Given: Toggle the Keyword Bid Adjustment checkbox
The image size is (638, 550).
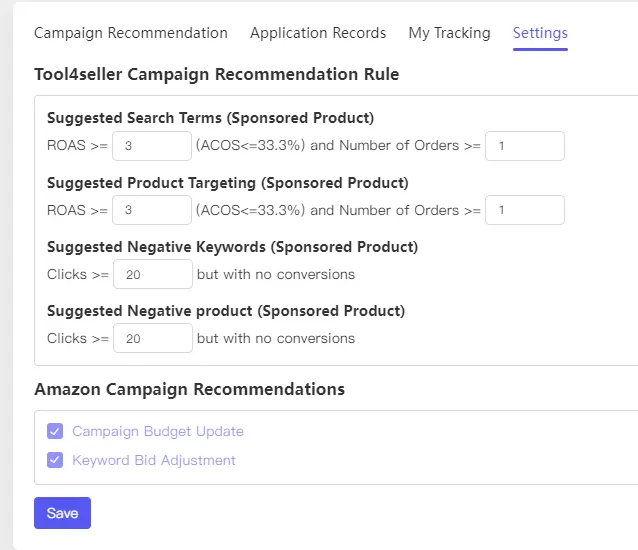Looking at the screenshot, I should [x=55, y=461].
